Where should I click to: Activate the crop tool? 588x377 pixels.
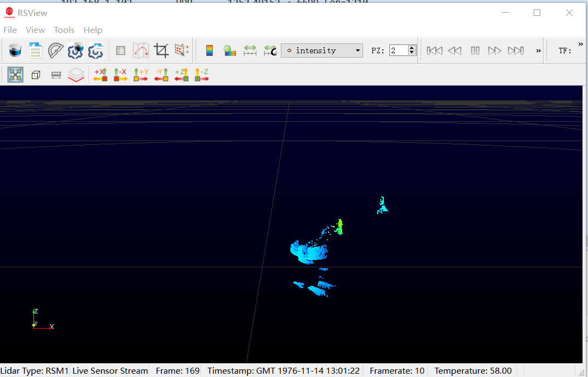pyautogui.click(x=161, y=50)
